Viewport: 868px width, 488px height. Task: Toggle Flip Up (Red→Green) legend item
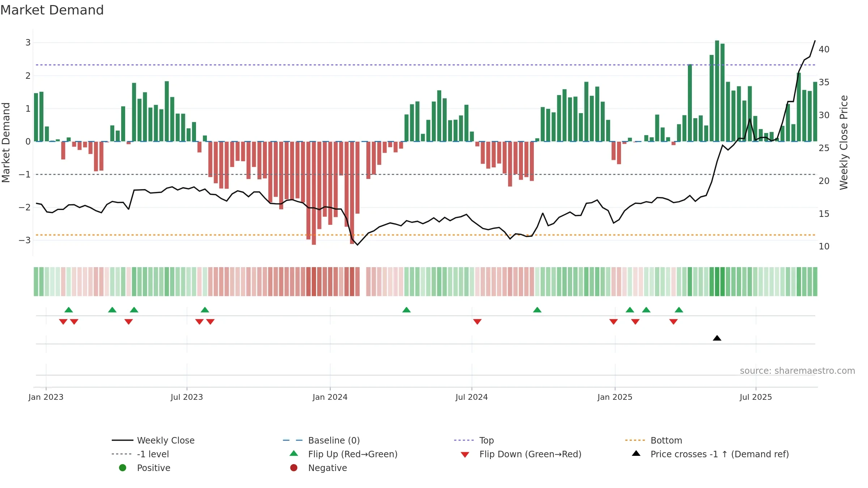[344, 454]
